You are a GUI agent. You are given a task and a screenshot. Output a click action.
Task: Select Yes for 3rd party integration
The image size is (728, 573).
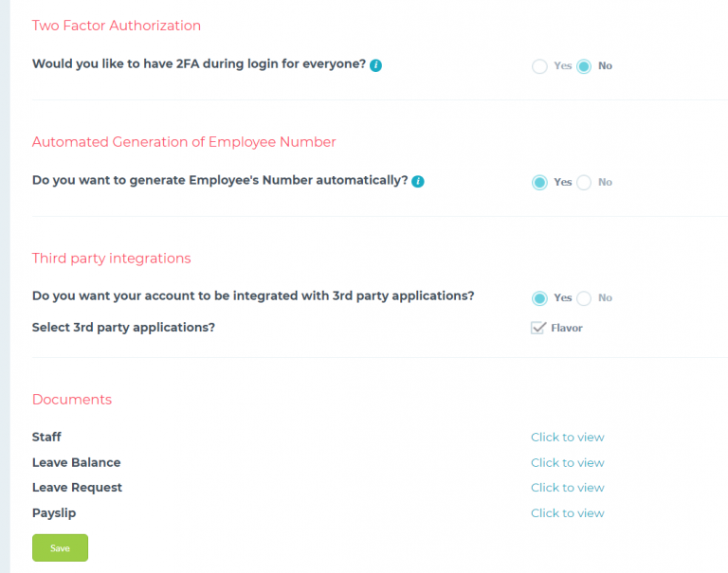pos(539,298)
